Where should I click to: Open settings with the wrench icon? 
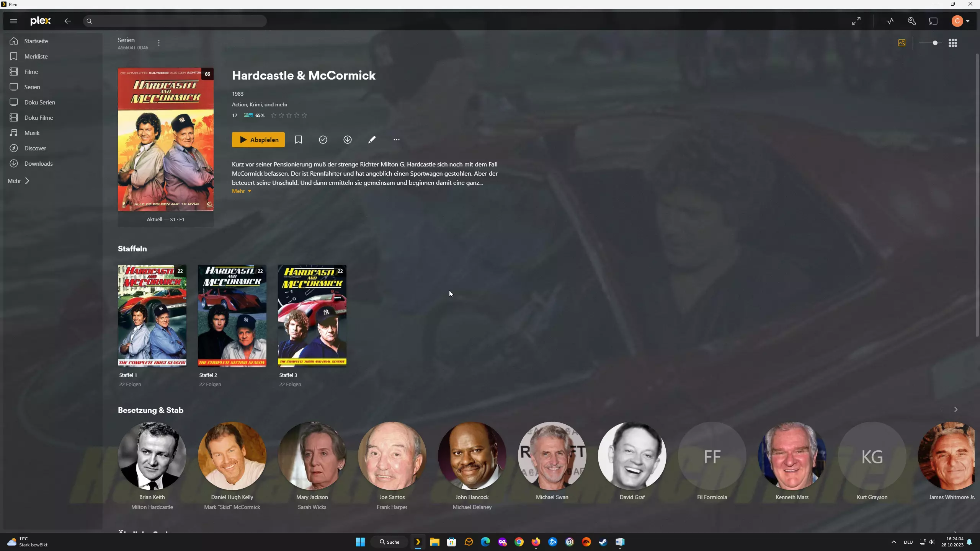point(912,21)
